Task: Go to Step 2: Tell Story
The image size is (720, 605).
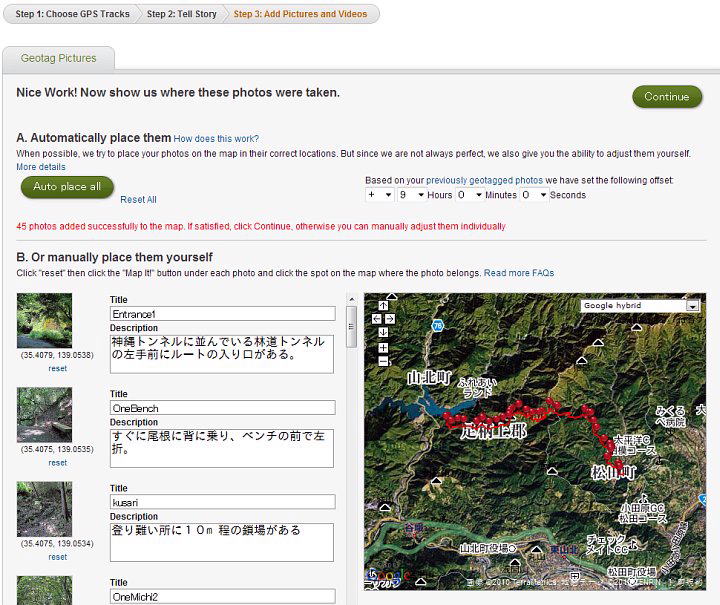Action: click(181, 14)
